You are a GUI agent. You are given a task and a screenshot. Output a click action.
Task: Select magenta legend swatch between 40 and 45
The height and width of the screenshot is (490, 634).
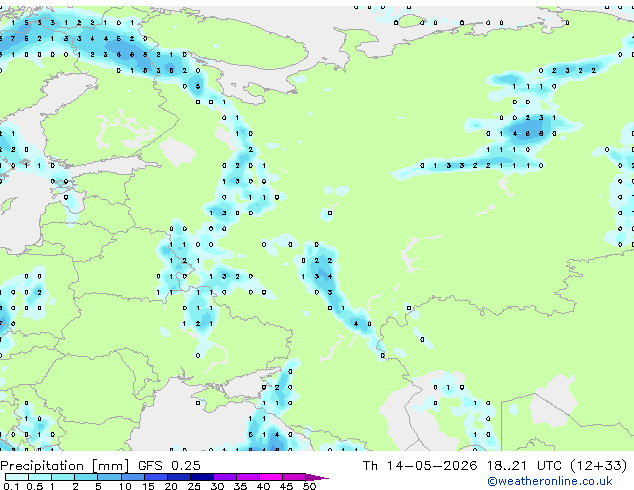(271, 477)
